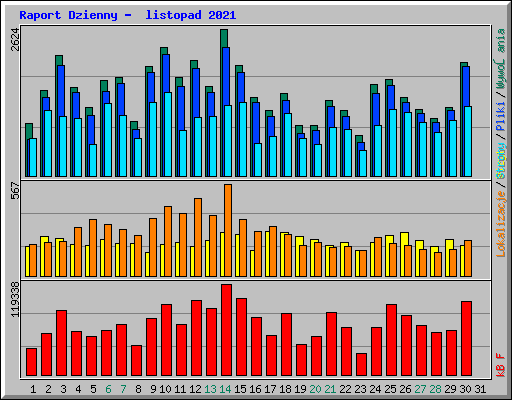Click the day 13 label on the axis
512x400 pixels.
click(x=210, y=389)
